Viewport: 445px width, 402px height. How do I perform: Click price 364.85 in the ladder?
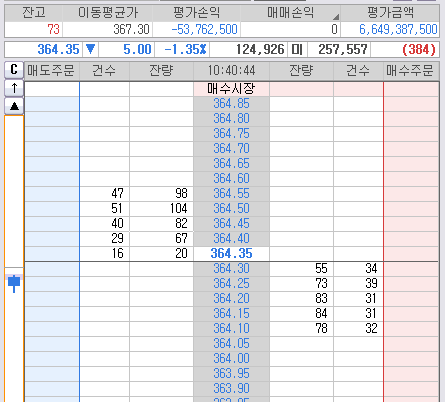[x=231, y=104]
